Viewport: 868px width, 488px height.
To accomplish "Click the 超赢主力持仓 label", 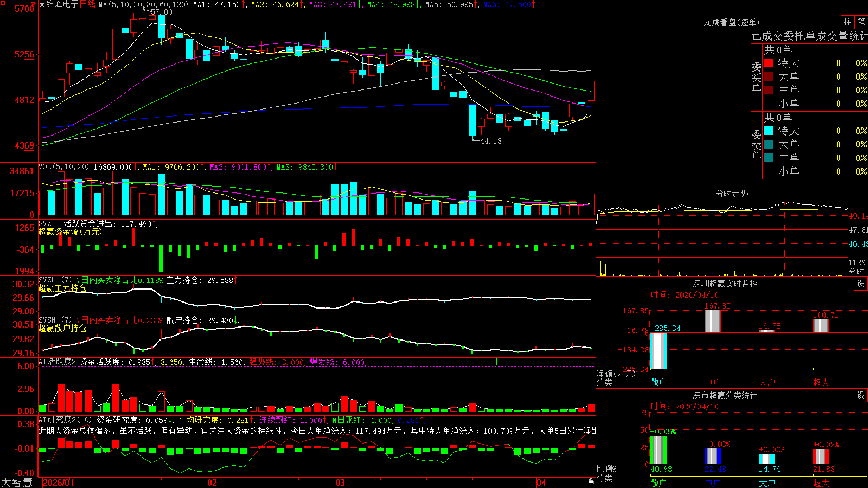I will tap(62, 288).
